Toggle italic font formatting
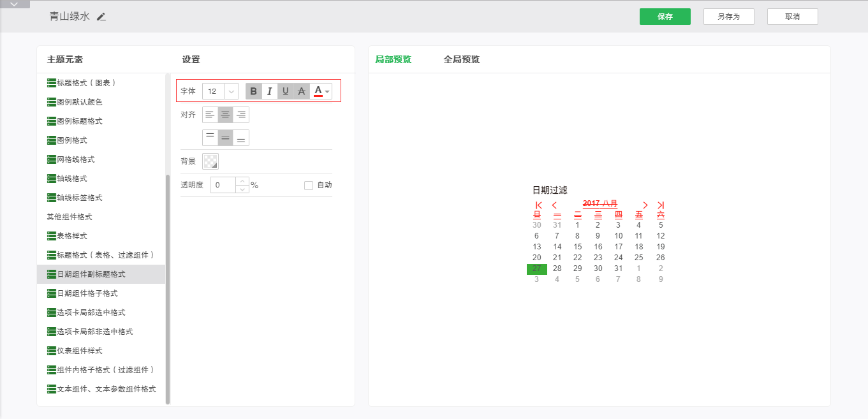 (269, 91)
